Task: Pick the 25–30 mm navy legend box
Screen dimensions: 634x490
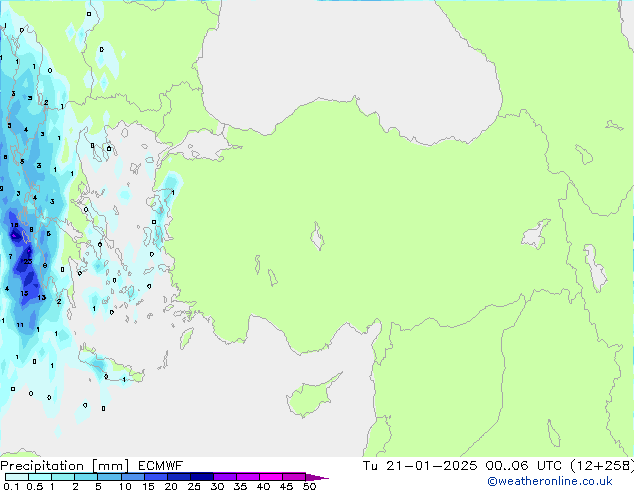Action: [201, 477]
